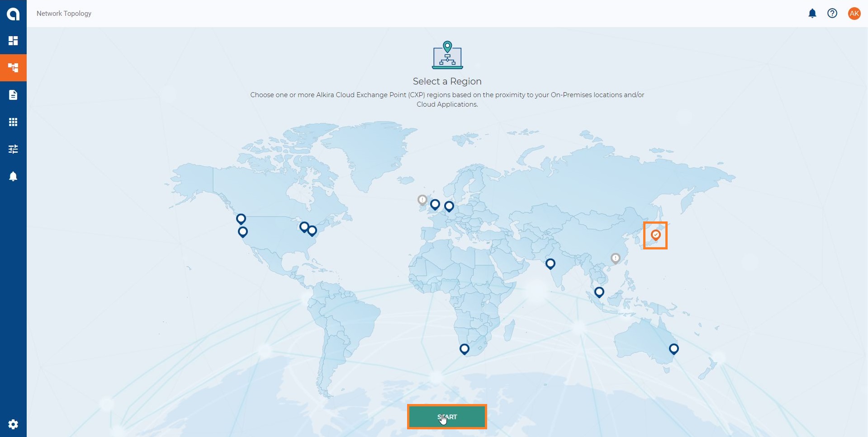This screenshot has width=868, height=437.
Task: Click the Alkira logo in the sidebar
Action: pyautogui.click(x=13, y=14)
